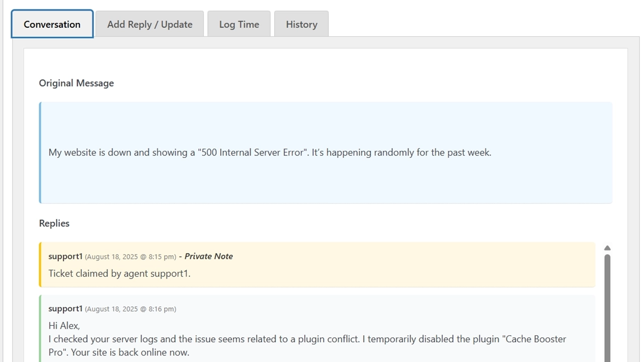Click the replies scrollbar up arrow

607,248
